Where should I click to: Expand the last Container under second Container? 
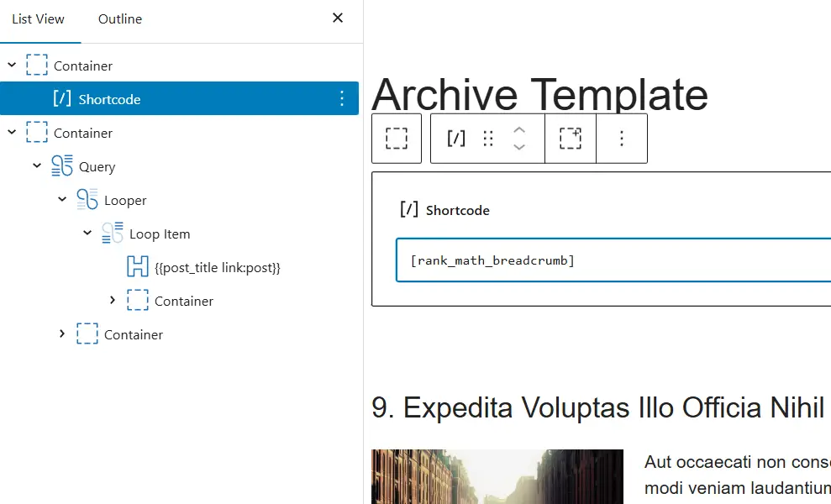coord(62,334)
